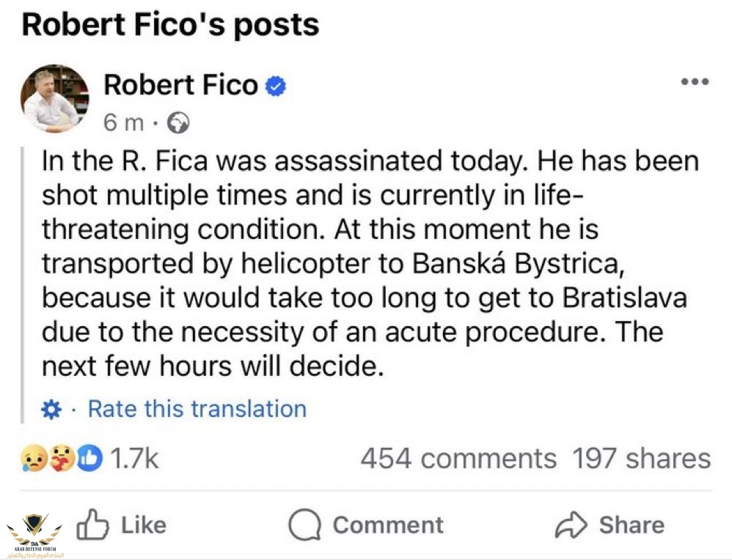732x560 pixels.
Task: Open Robert Fico's profile picture
Action: 54,99
